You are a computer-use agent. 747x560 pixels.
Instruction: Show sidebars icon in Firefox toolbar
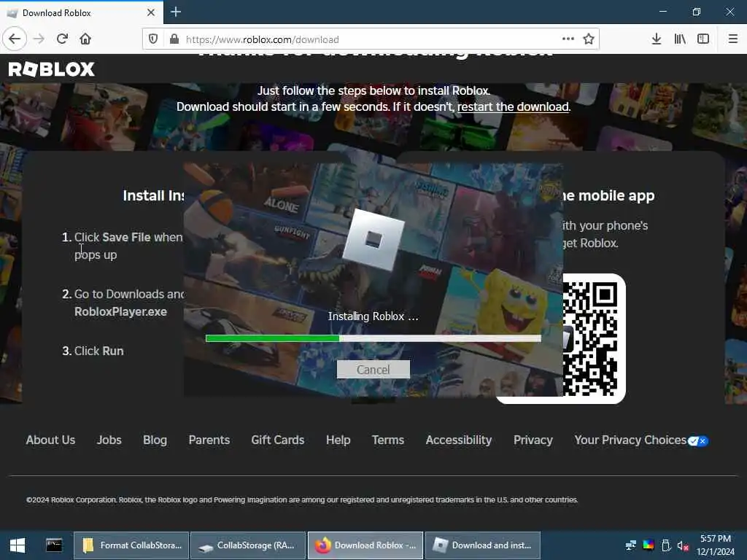703,39
